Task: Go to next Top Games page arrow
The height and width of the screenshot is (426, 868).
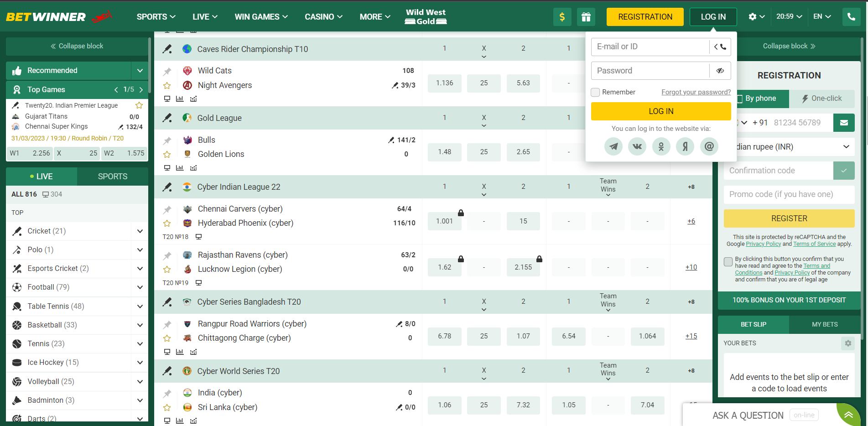Action: coord(141,90)
